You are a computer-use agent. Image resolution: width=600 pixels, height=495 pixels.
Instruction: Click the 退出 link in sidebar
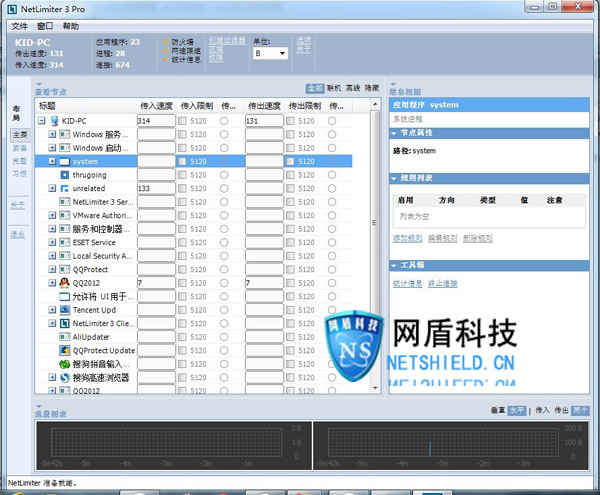point(17,234)
